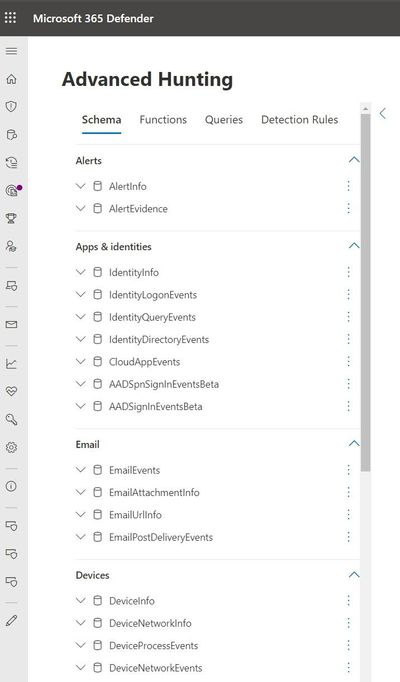
Task: Open the Settings gear icon
Action: [11, 447]
